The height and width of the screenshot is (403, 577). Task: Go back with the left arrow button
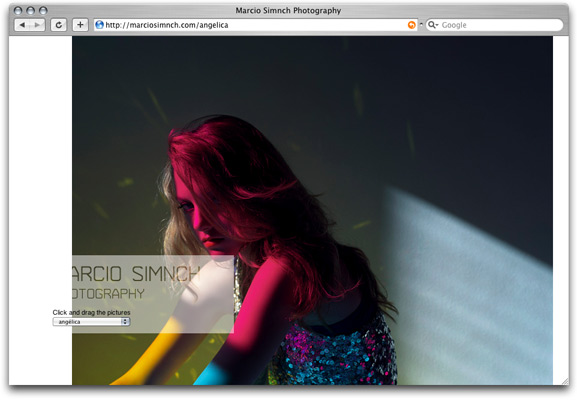(22, 25)
